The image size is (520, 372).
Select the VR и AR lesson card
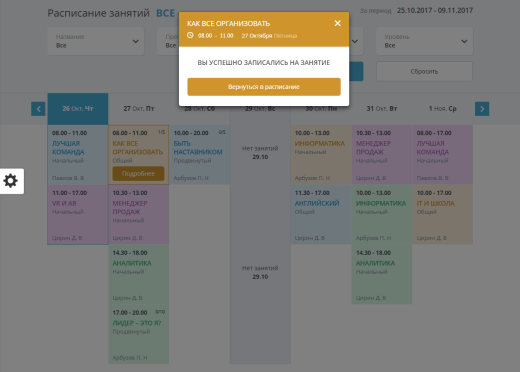click(78, 215)
